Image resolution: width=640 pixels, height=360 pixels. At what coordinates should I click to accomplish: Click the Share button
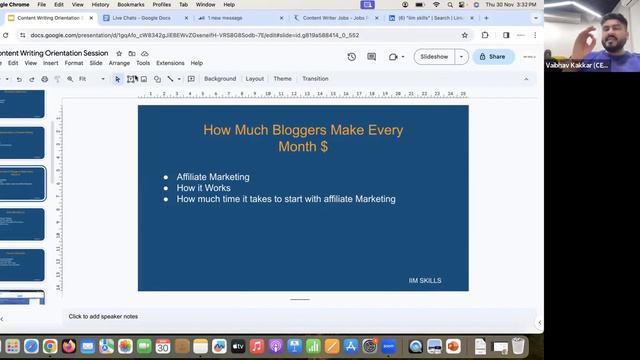(493, 57)
